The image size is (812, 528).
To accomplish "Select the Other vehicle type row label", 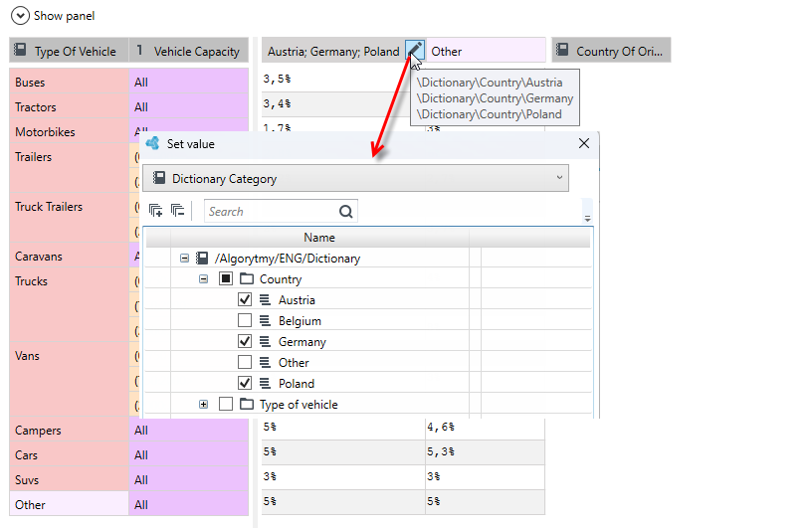I will click(x=69, y=504).
